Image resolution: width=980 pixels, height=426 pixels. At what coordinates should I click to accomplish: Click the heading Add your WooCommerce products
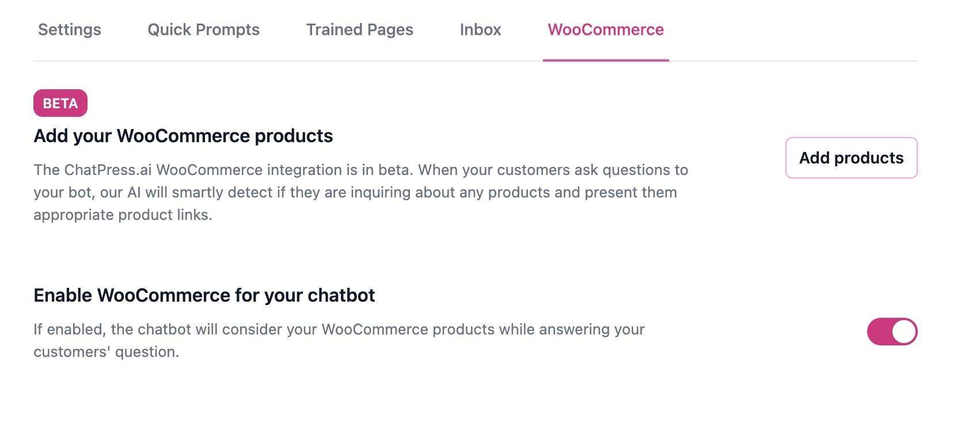(183, 136)
